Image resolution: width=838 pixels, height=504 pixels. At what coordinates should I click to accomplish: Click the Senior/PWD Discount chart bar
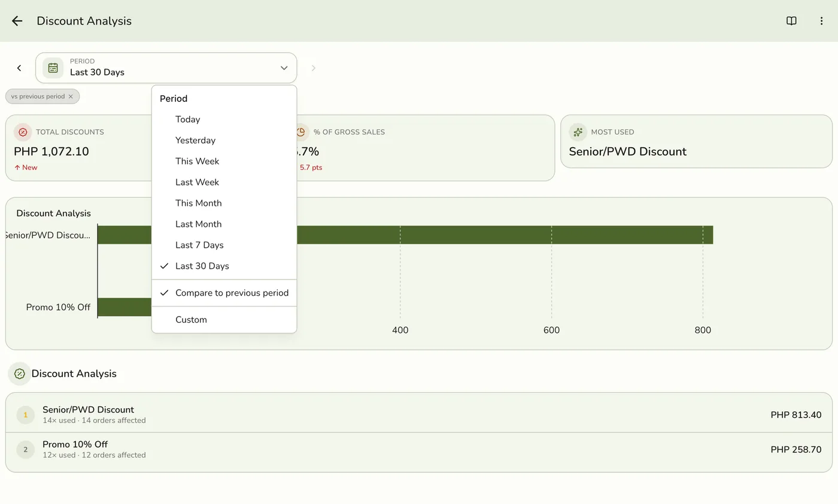tap(505, 235)
